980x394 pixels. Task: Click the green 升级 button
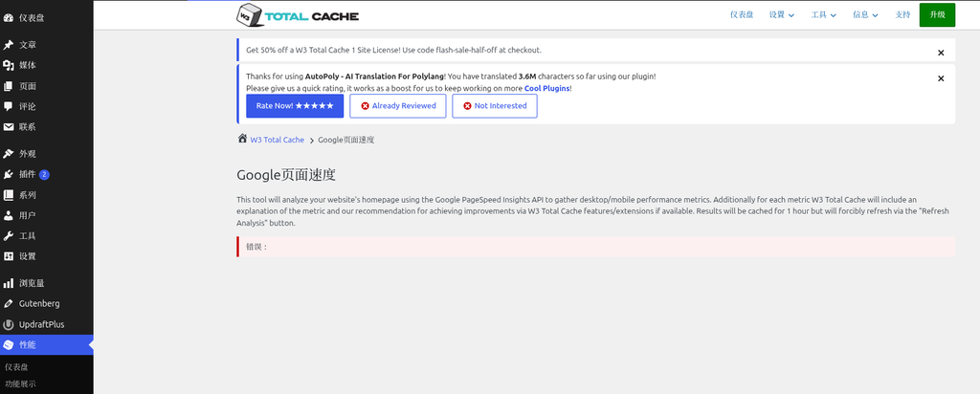937,15
